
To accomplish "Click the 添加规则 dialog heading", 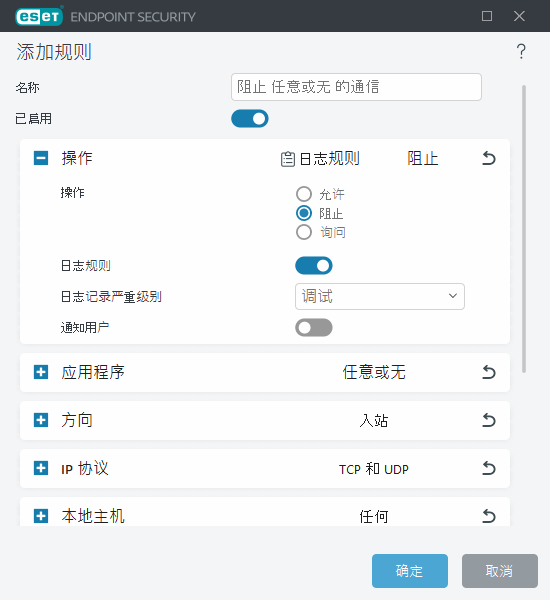I will tap(54, 52).
